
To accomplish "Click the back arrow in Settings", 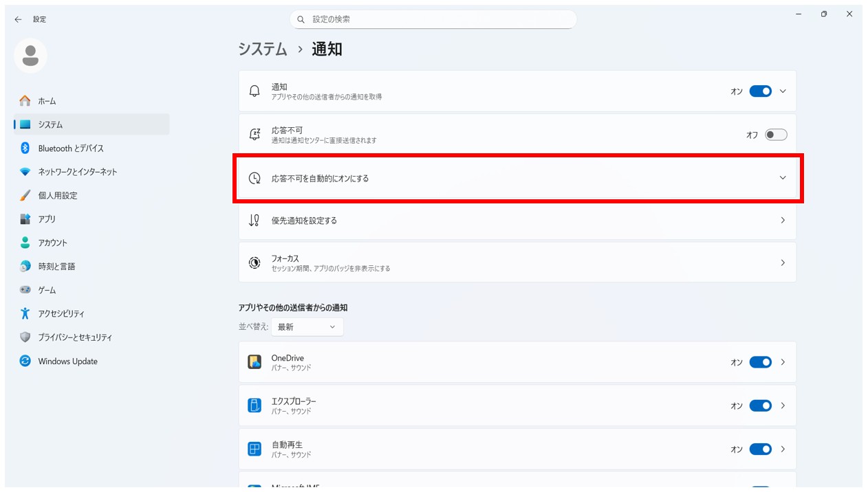I will pos(18,19).
